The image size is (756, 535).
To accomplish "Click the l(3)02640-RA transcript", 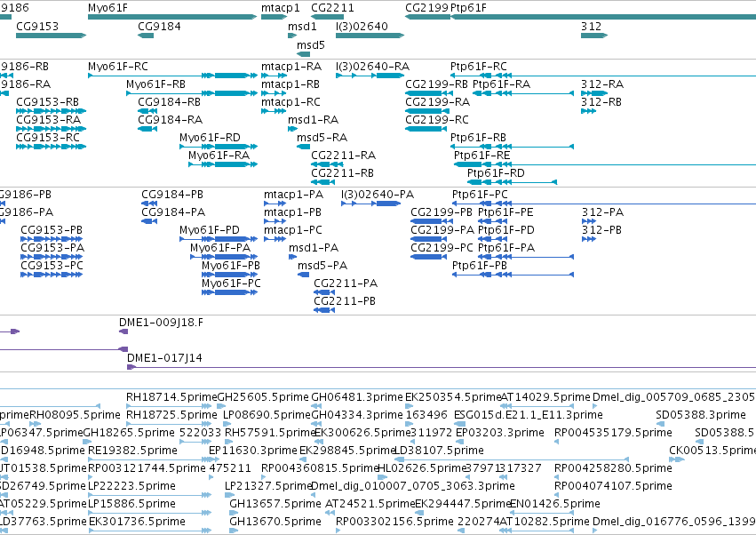I will click(x=370, y=76).
